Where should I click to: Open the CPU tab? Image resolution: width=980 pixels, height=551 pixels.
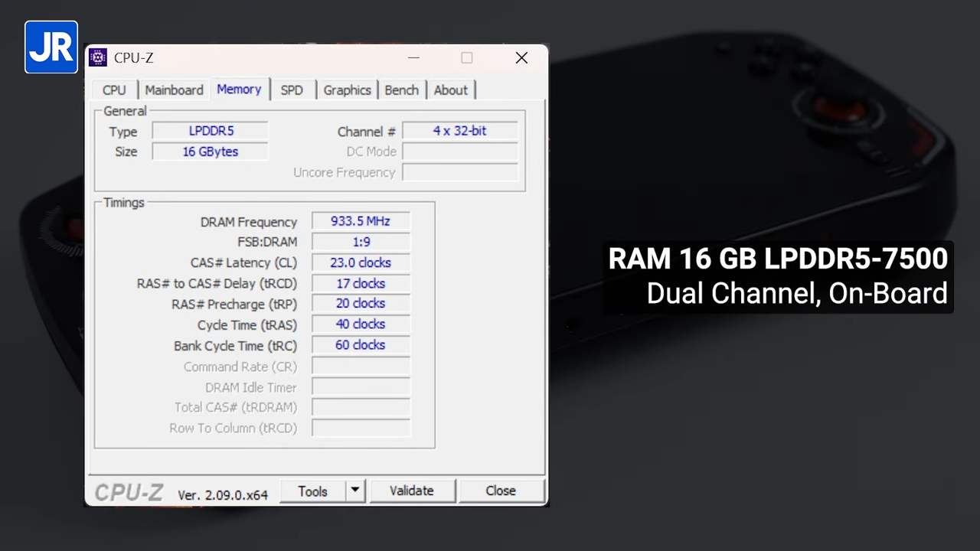click(x=114, y=90)
